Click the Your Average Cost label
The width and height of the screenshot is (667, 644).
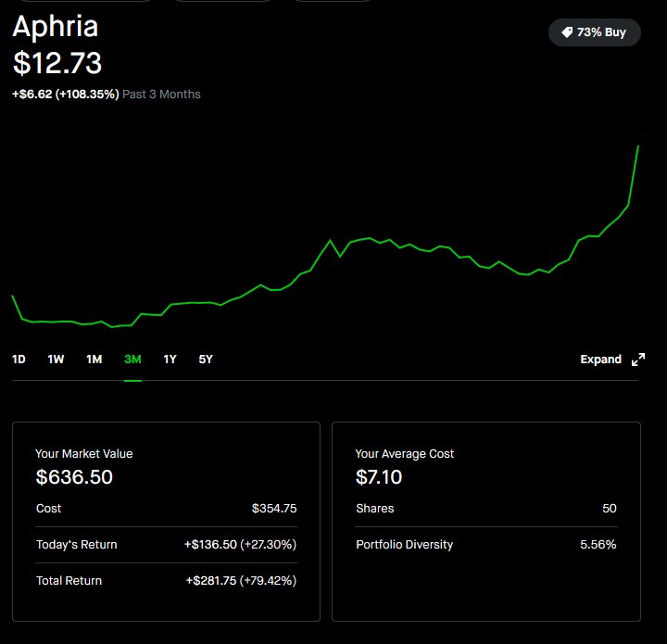pos(405,454)
